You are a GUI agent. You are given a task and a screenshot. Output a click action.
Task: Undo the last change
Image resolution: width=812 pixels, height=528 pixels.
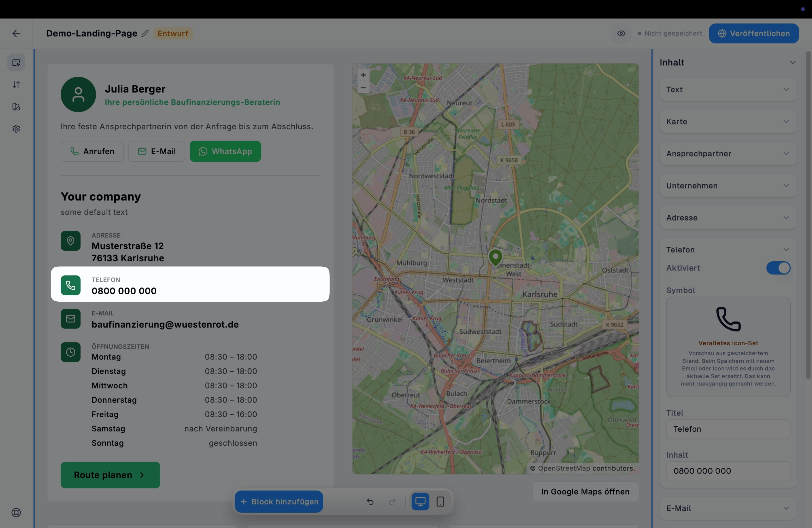370,502
